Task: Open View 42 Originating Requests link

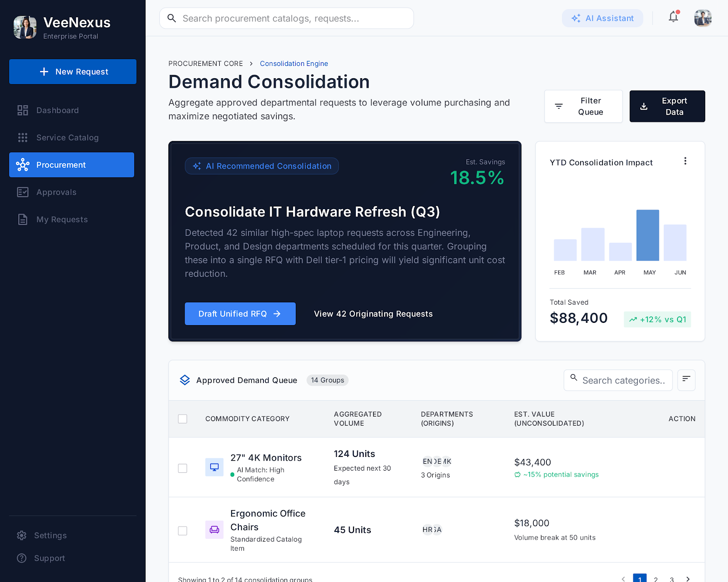Action: click(x=373, y=314)
